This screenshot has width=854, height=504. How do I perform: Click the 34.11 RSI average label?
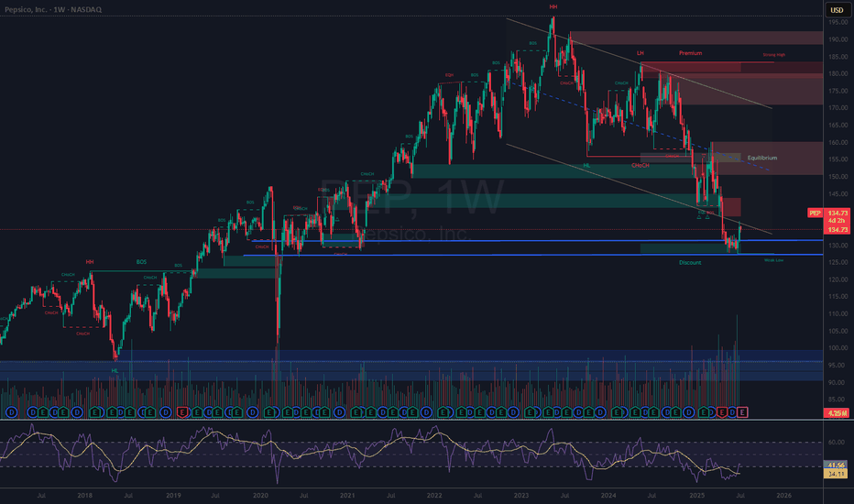point(836,474)
